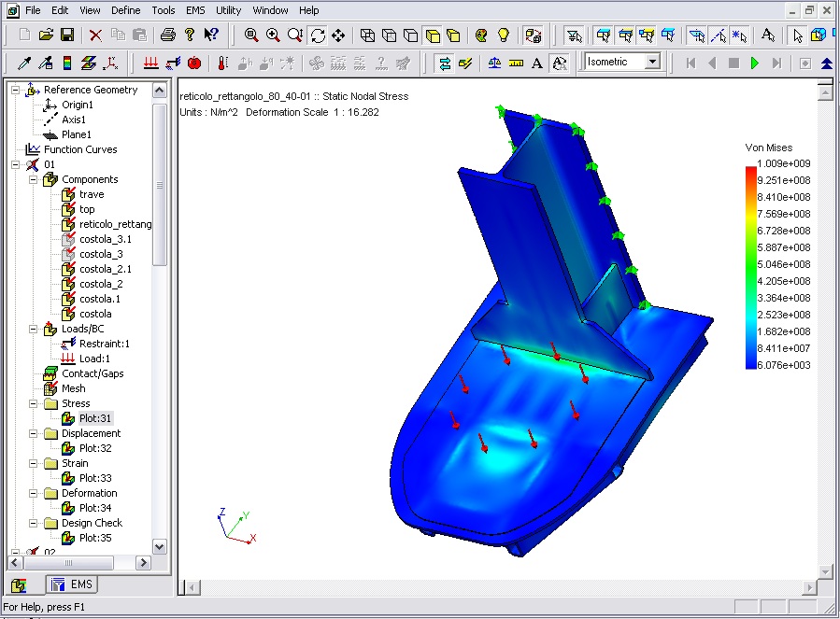The image size is (840, 619).
Task: Toggle the selection filter funnel button
Action: 575,35
